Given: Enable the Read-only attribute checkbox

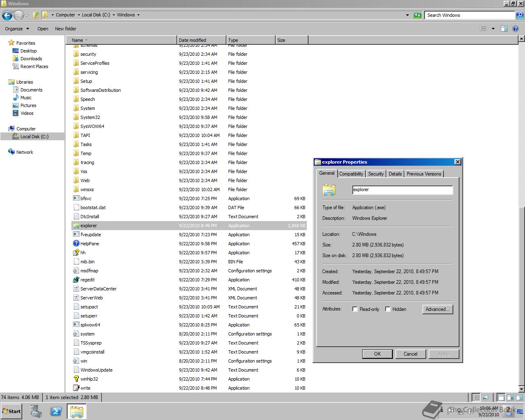Looking at the screenshot, I should tap(355, 309).
